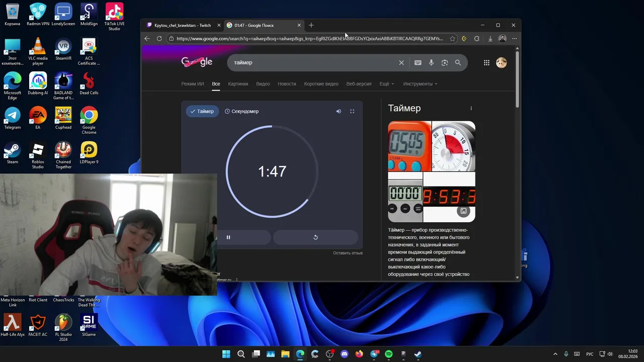This screenshot has height=362, width=644.
Task: Click the browser address bar URL
Action: 309,39
